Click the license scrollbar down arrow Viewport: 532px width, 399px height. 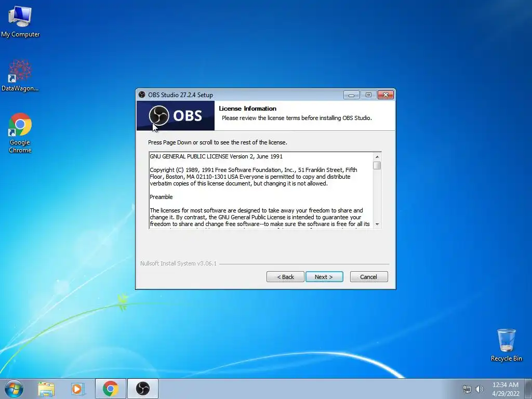(x=377, y=224)
